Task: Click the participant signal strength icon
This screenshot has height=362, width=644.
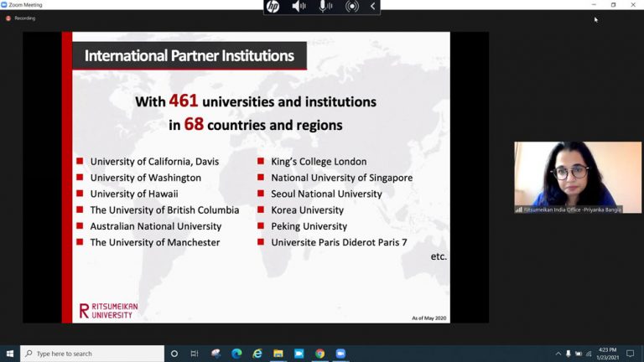Action: [x=519, y=209]
